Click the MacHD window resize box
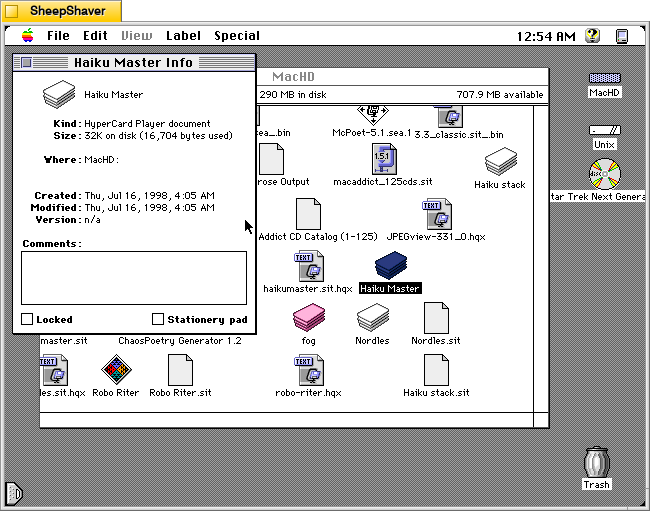Viewport: 650px width, 511px height. (541, 420)
